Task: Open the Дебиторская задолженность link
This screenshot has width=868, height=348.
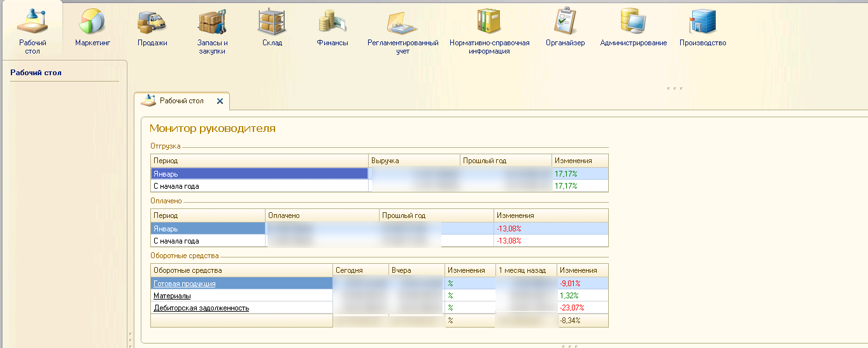Action: (x=201, y=308)
